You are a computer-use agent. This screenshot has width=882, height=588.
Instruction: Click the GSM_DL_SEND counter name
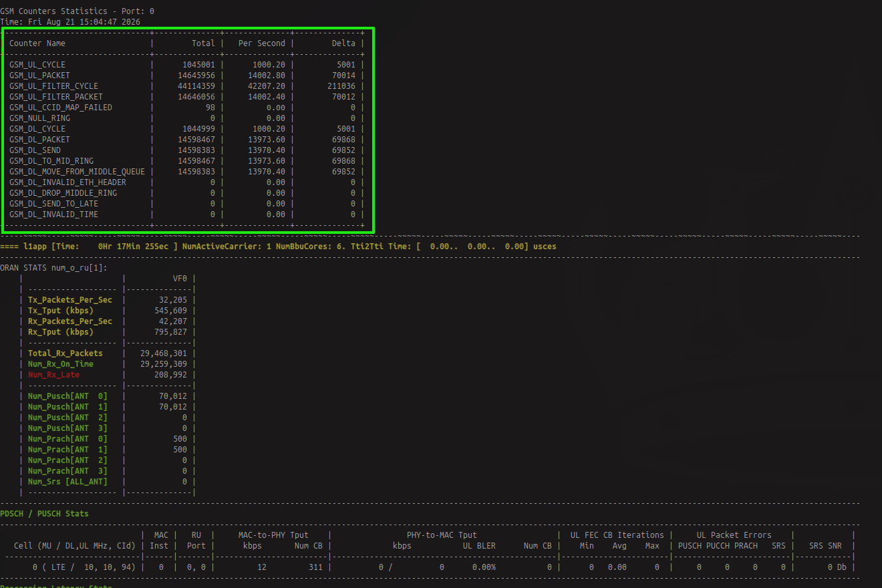coord(35,150)
